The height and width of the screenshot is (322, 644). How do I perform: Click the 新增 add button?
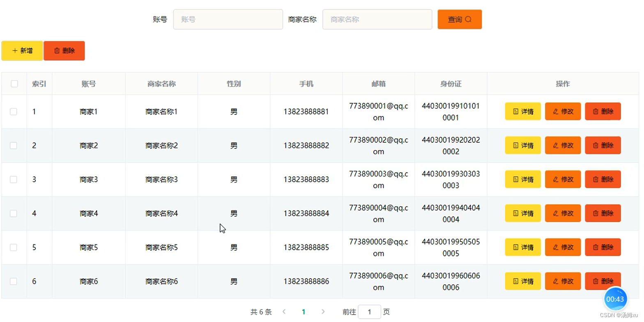pos(22,50)
